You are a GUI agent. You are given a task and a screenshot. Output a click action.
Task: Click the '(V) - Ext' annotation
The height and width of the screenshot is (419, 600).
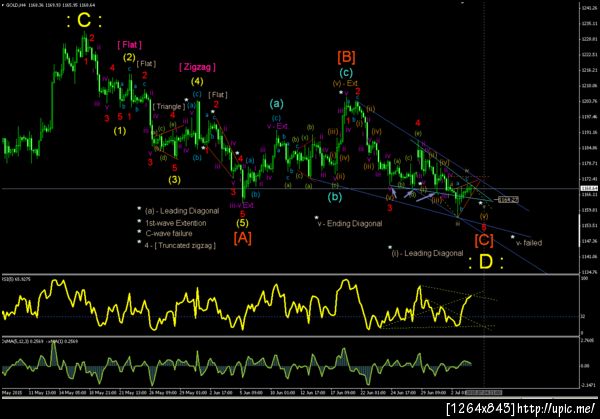click(345, 83)
